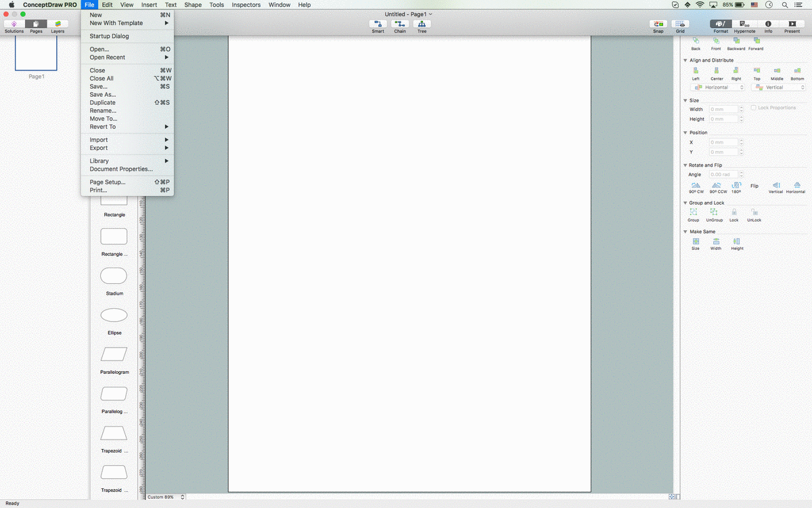The height and width of the screenshot is (508, 812).
Task: Open the Hypernote inspector
Action: (744, 24)
